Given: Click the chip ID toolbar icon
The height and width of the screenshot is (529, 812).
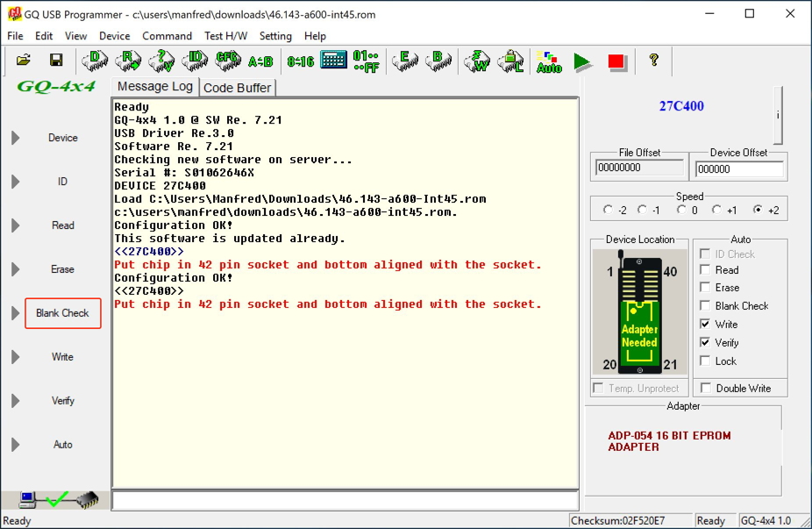Looking at the screenshot, I should point(195,61).
